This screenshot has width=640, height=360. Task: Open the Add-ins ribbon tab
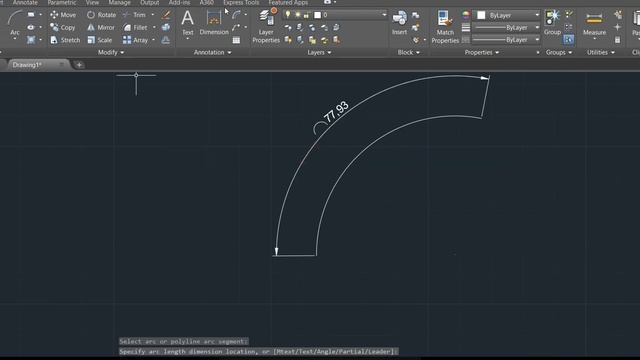pos(179,2)
